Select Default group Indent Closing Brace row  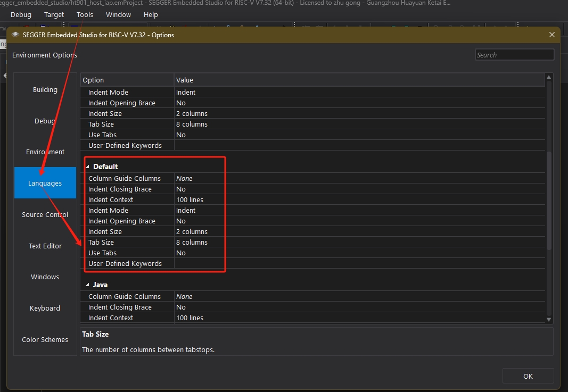tap(313, 189)
